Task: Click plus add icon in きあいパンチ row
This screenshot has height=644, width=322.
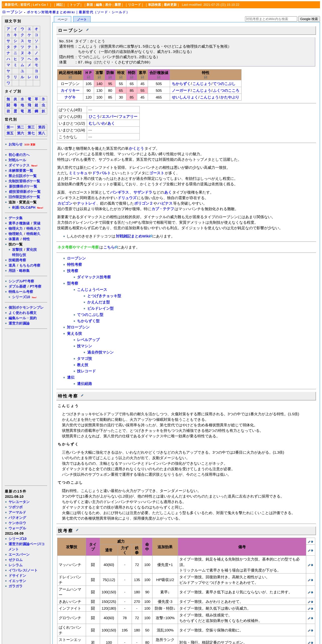Action: pyautogui.click(x=312, y=602)
